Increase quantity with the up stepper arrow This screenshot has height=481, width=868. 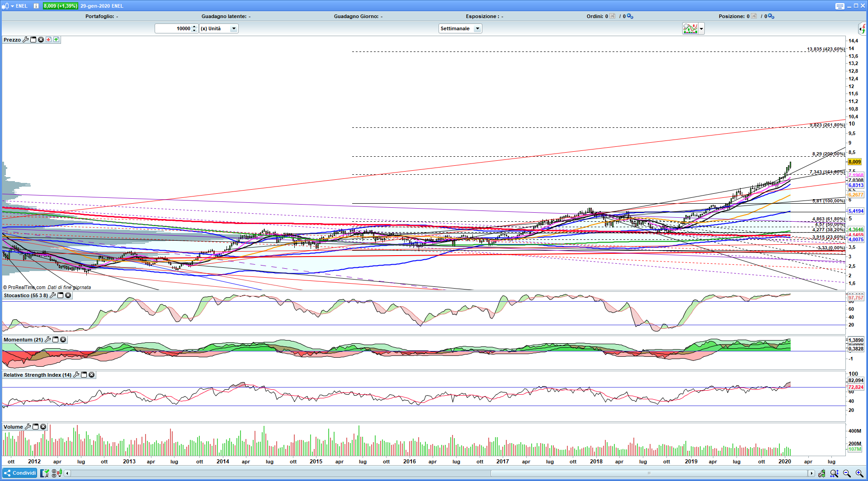coord(194,27)
